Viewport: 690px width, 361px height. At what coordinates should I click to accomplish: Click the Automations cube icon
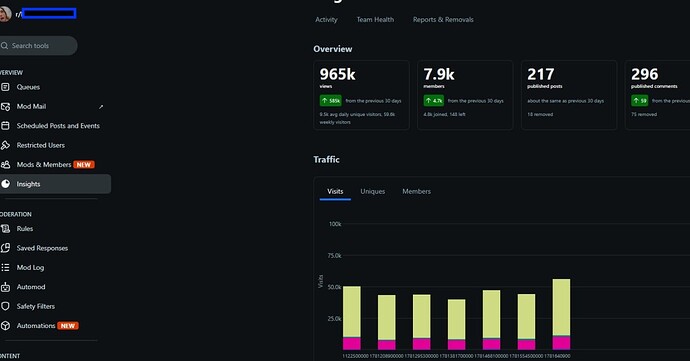(x=5, y=326)
